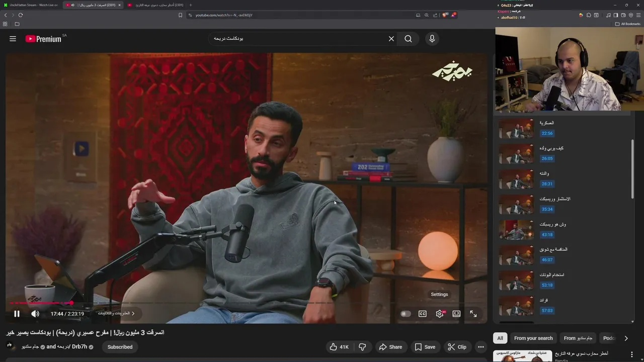Toggle the browser sidebar panel icon
The width and height of the screenshot is (644, 362).
click(x=616, y=15)
